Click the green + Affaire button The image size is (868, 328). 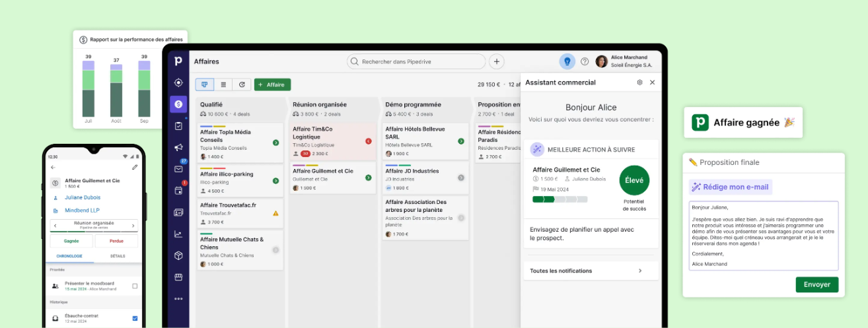(272, 84)
